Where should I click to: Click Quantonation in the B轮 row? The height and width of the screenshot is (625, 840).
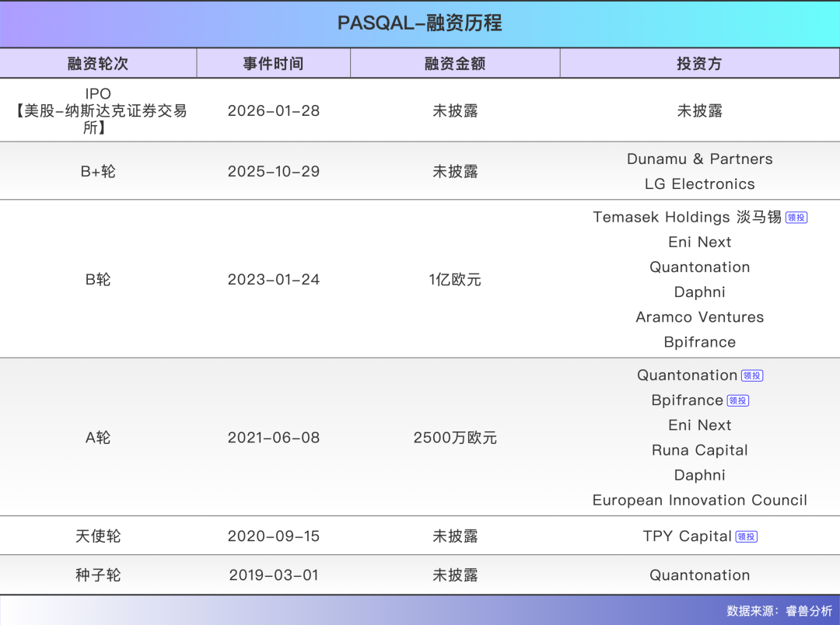click(x=700, y=267)
